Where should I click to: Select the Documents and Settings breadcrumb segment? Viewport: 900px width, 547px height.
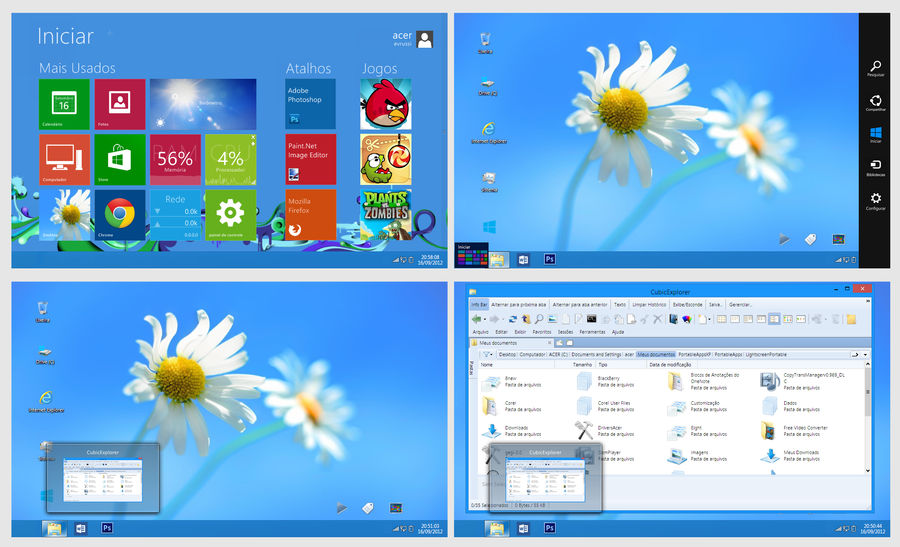[x=596, y=355]
